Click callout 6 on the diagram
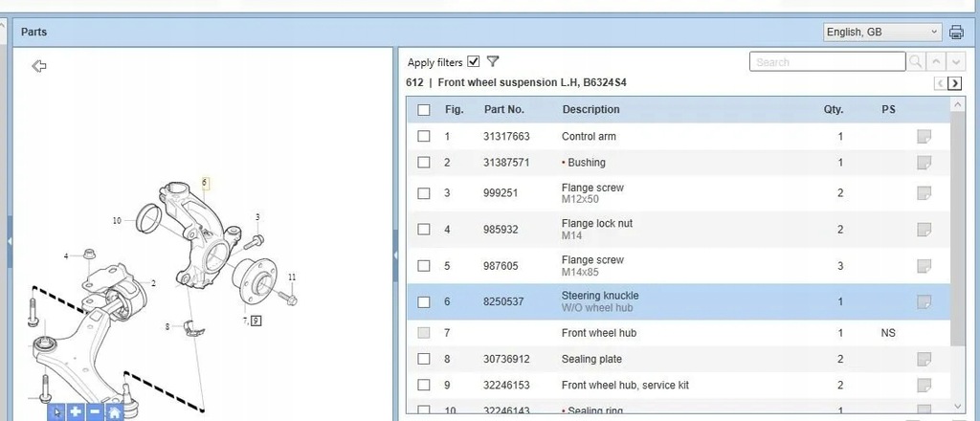Image resolution: width=980 pixels, height=421 pixels. pos(205,183)
